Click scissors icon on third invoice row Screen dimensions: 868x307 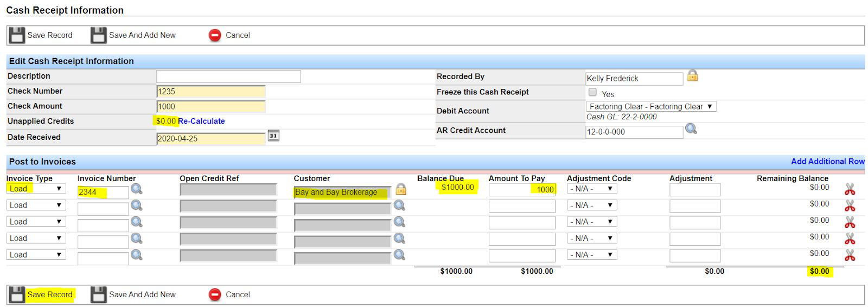pos(850,222)
